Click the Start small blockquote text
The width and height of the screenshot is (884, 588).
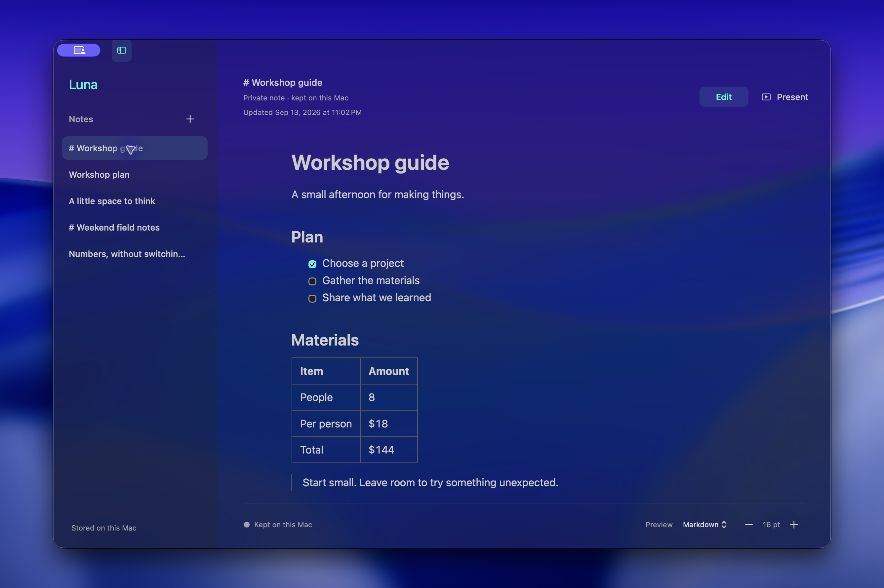tap(430, 483)
